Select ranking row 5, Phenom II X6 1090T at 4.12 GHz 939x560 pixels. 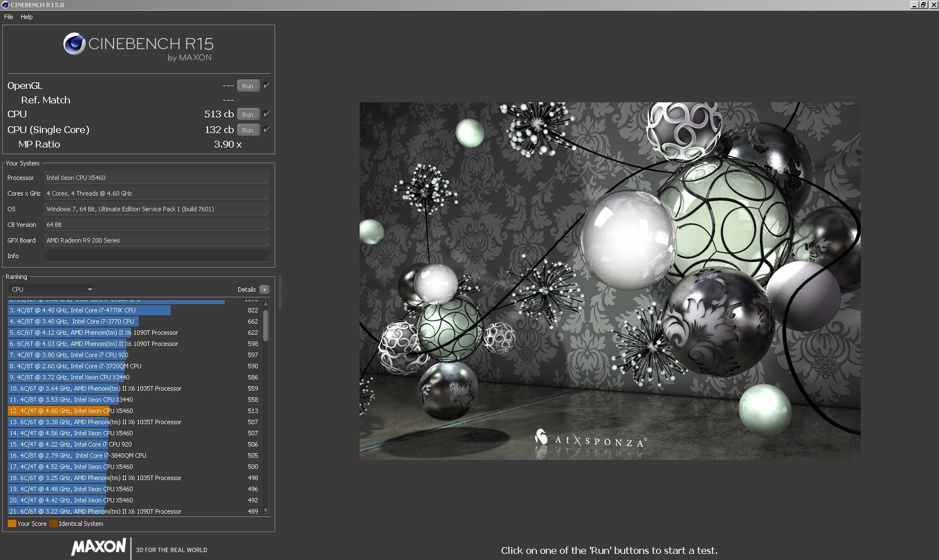(x=134, y=333)
